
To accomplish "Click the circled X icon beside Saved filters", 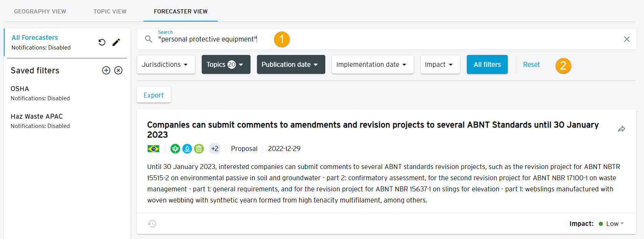I will [x=119, y=70].
